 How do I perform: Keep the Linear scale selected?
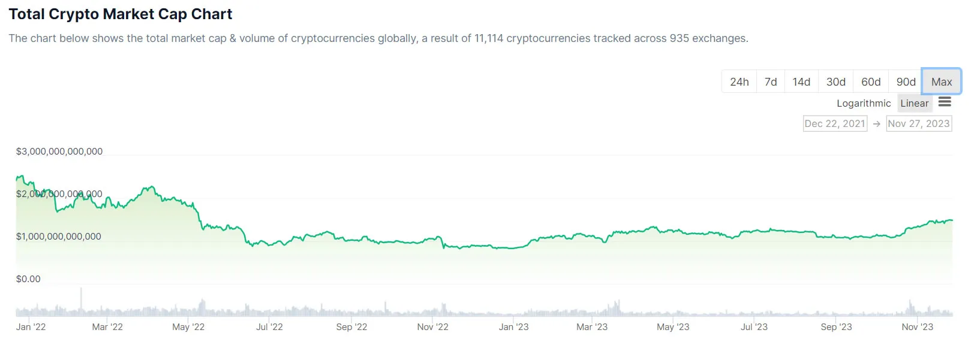point(914,103)
